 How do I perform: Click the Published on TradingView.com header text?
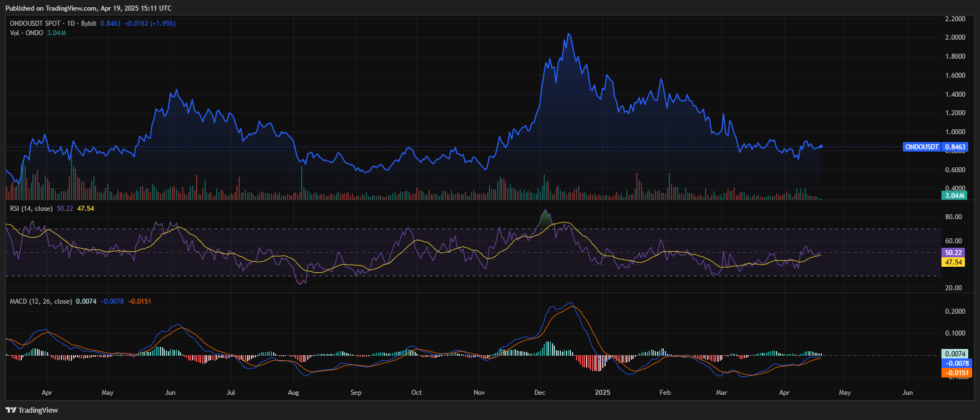coord(88,8)
